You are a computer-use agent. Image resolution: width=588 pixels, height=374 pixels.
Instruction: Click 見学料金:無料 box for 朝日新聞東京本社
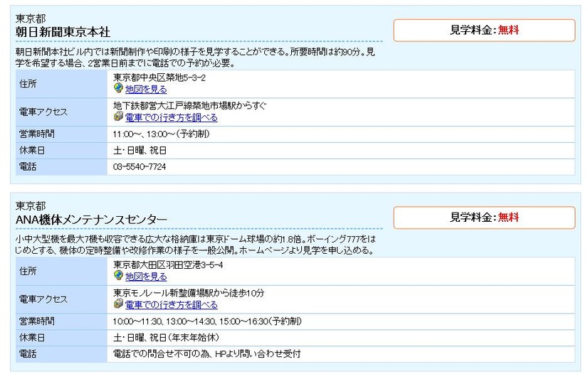coord(484,31)
